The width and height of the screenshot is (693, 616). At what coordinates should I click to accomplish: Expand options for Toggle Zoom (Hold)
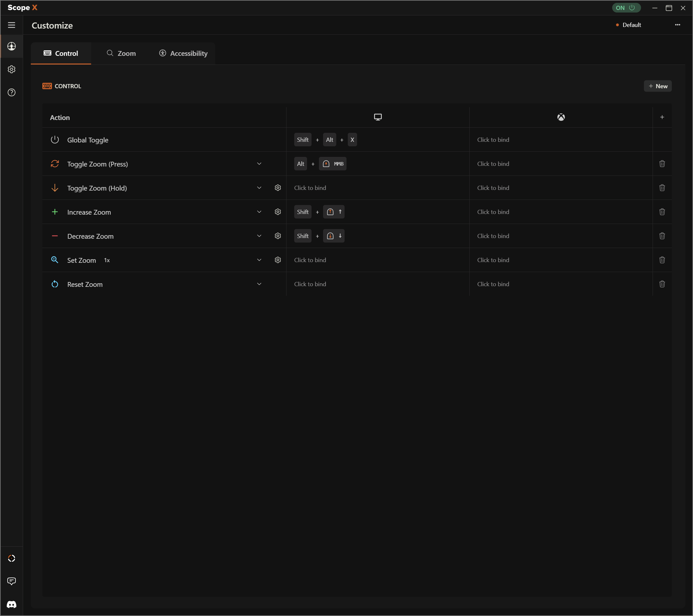(259, 187)
